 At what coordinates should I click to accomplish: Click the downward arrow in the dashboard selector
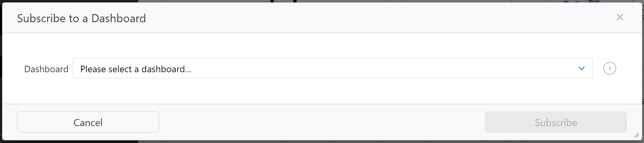(581, 69)
